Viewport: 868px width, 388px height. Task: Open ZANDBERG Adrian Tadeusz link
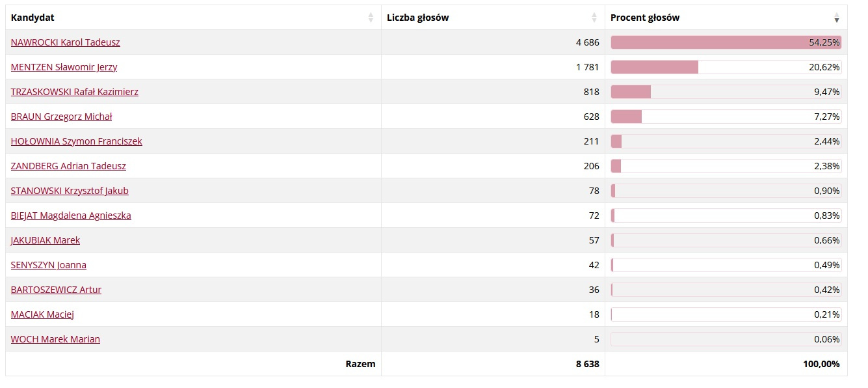pyautogui.click(x=69, y=166)
